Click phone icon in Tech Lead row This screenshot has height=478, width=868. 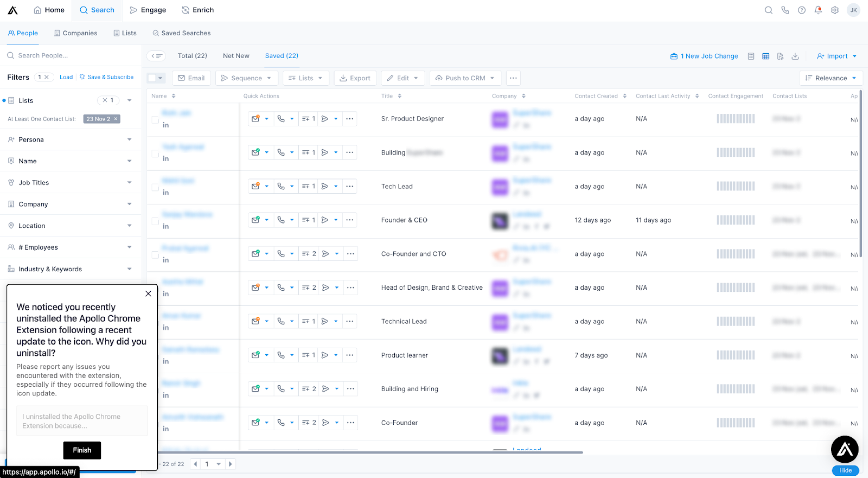coord(281,186)
